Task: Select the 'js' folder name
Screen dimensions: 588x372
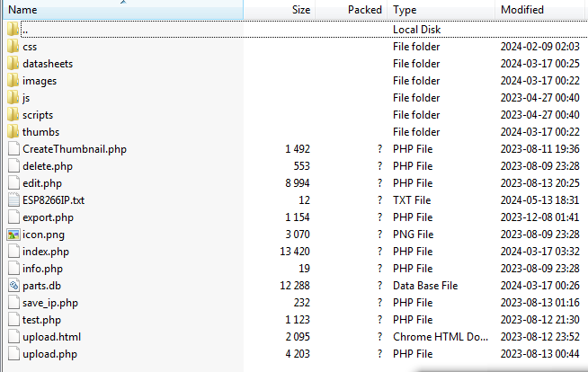Action: (26, 98)
